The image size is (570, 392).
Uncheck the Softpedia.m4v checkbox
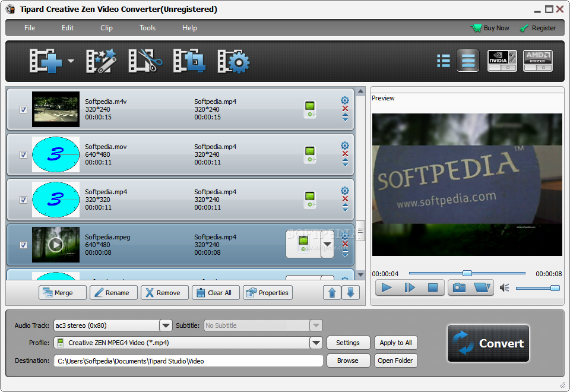(x=23, y=109)
